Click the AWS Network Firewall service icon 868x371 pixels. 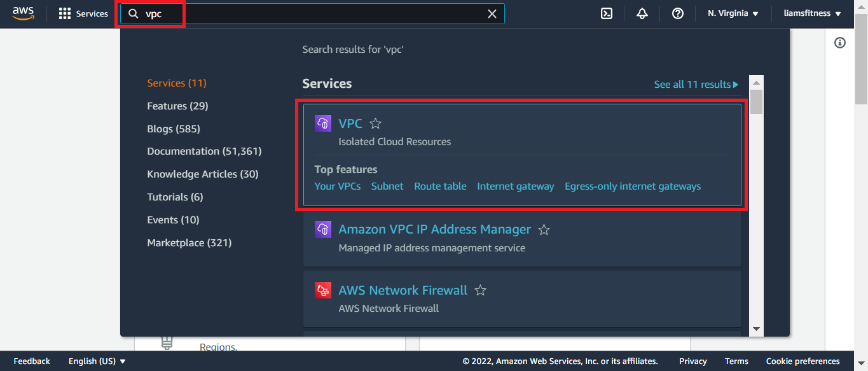pos(323,291)
